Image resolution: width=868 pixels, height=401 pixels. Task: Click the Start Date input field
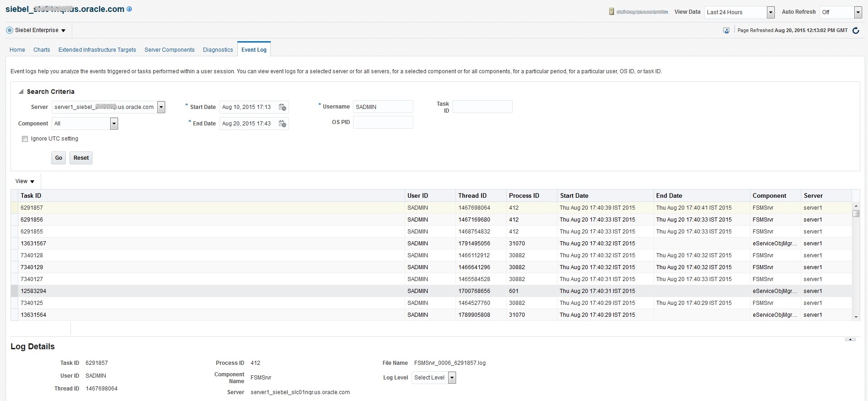pos(248,107)
